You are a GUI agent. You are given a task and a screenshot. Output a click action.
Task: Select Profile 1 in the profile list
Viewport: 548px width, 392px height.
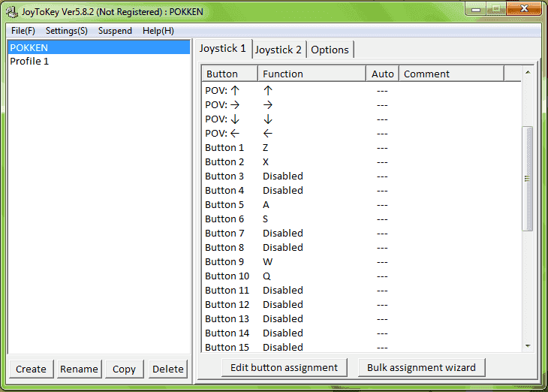(x=98, y=61)
